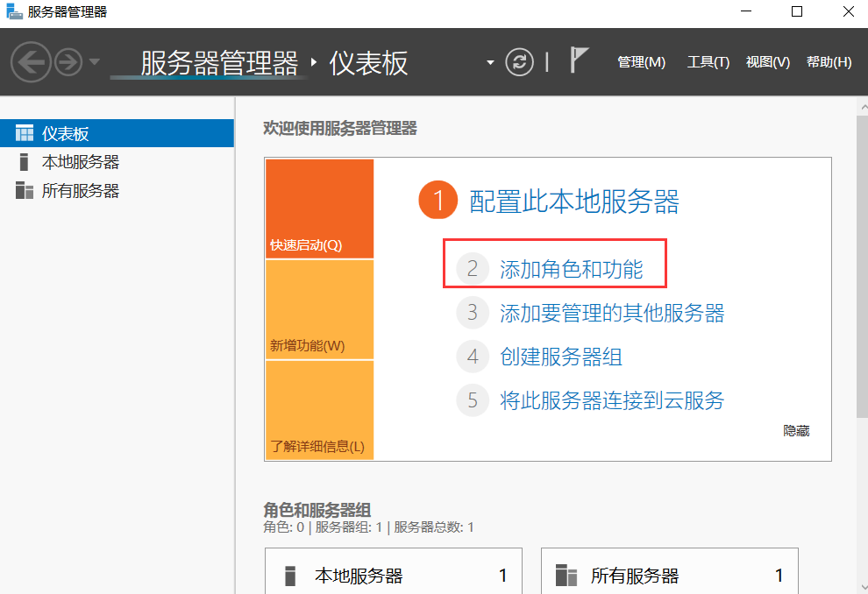
Task: Open the 管理(M) menu
Action: pyautogui.click(x=641, y=62)
